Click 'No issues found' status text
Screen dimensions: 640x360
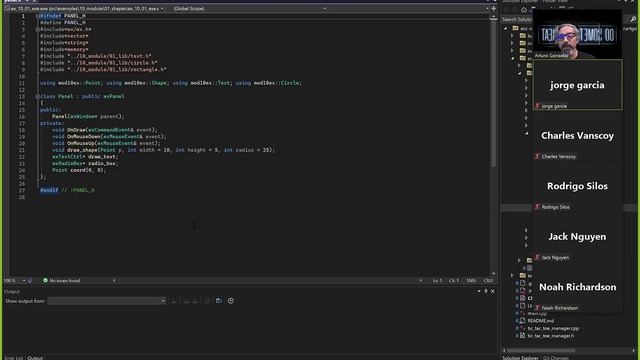[65, 280]
